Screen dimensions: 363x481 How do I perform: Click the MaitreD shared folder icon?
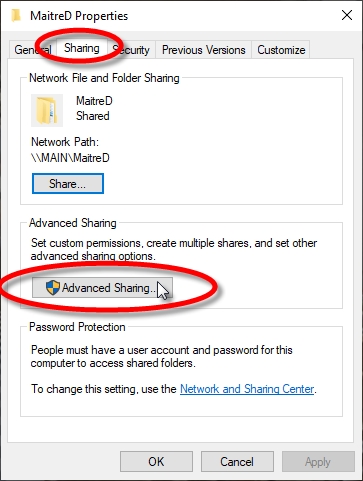click(x=47, y=110)
